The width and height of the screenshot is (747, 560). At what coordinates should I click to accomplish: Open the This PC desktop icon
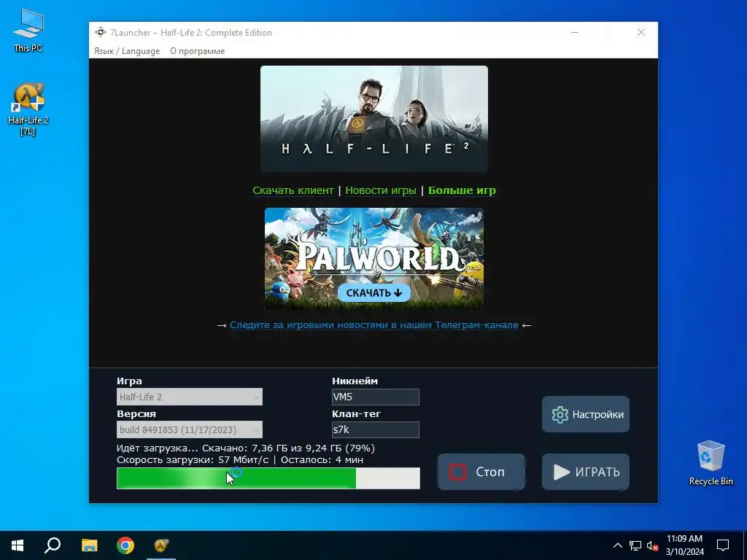(x=28, y=31)
